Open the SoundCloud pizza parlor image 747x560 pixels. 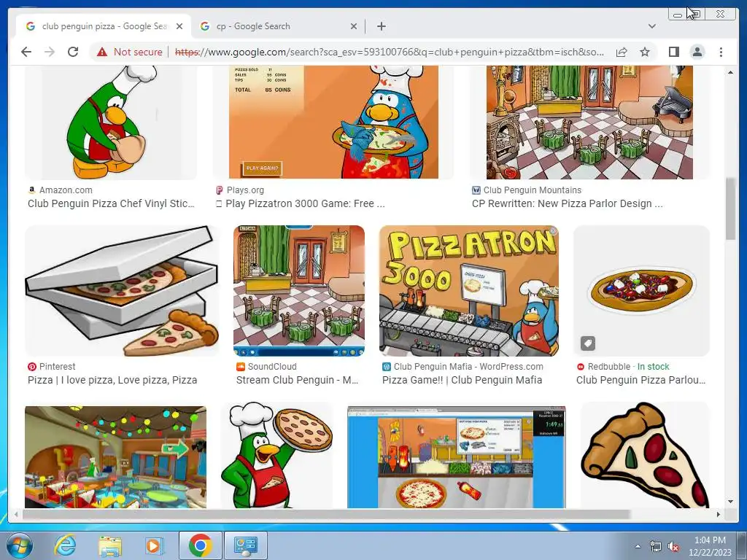[x=299, y=291]
